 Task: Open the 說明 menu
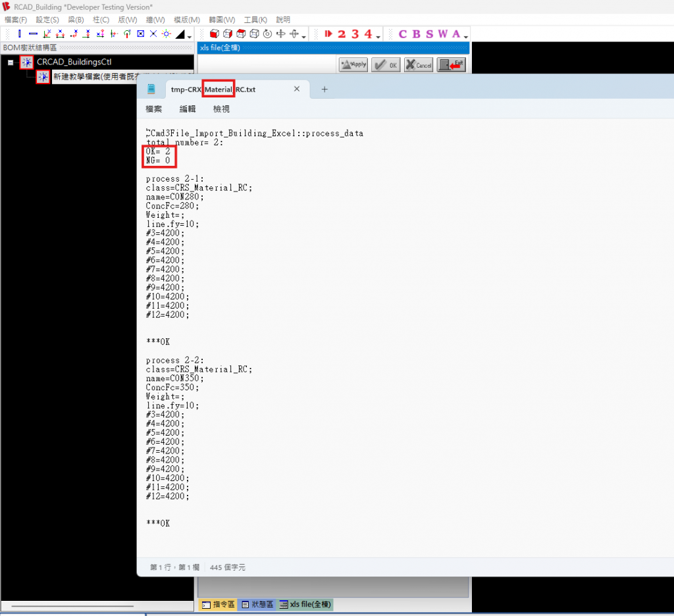coord(283,20)
